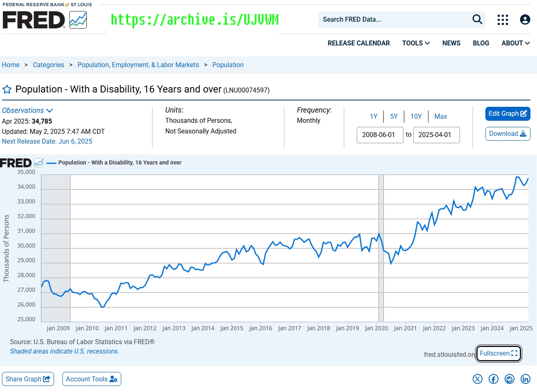Open the user account profile icon
Screen dimensions: 537x392
click(x=525, y=20)
